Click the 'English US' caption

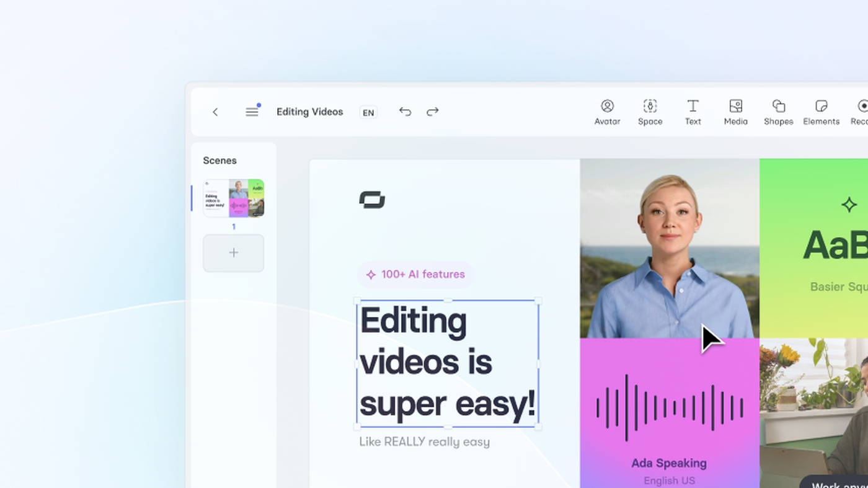(669, 481)
